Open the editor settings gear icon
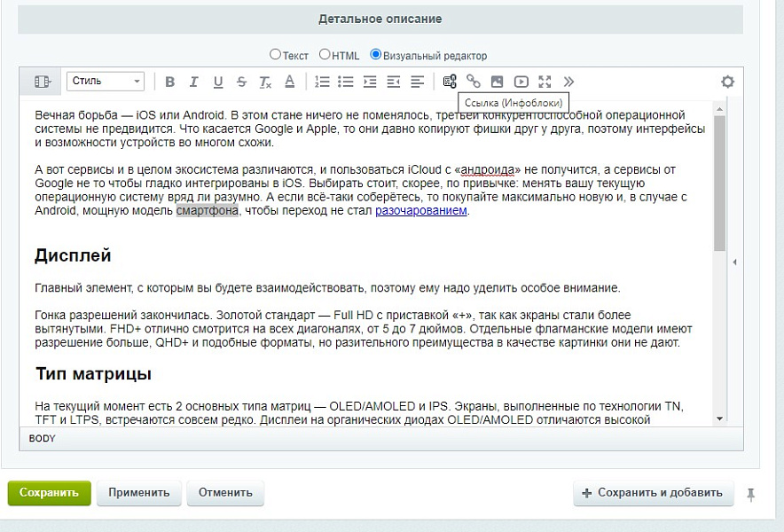 point(727,81)
